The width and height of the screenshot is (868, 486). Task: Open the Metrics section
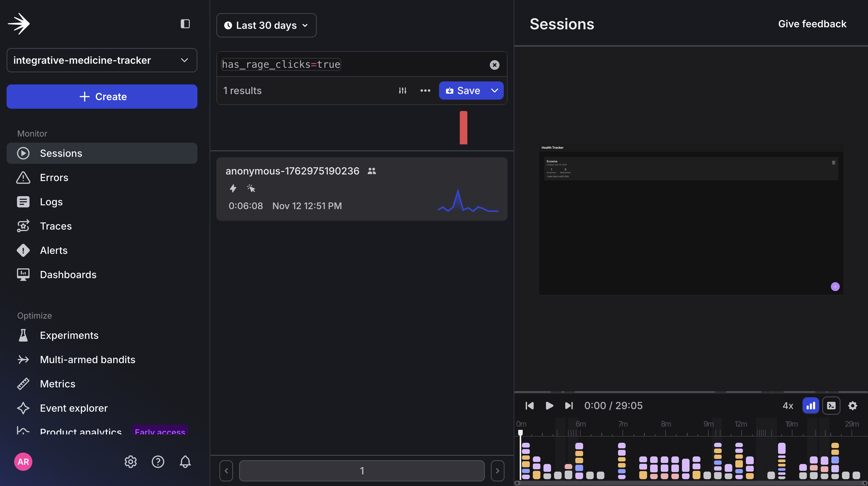[x=58, y=384]
